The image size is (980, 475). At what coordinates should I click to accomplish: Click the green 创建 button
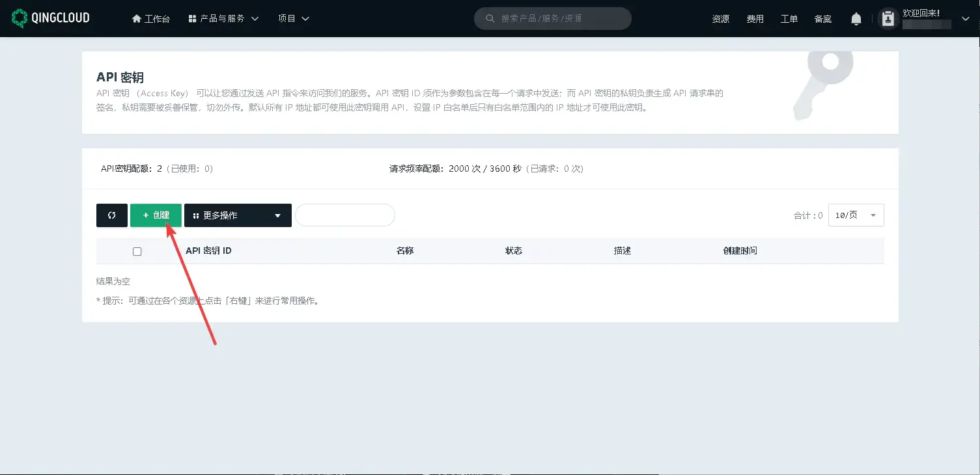[x=156, y=215]
